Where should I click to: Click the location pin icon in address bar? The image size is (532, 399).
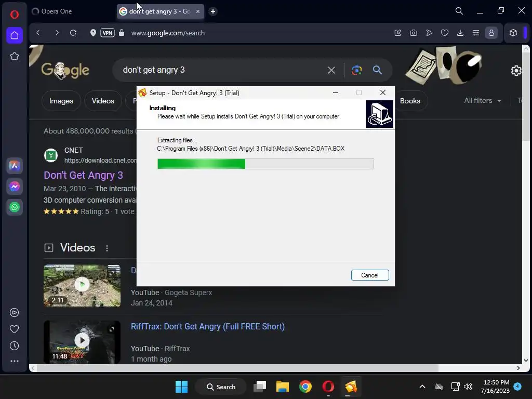[93, 33]
